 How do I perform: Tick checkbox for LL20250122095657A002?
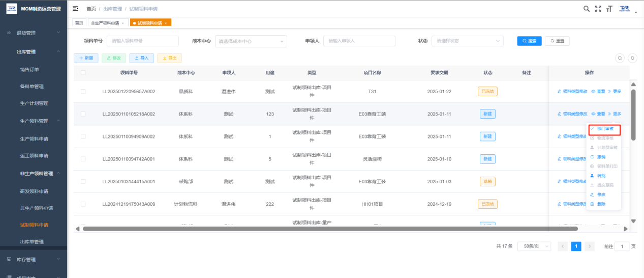click(83, 92)
